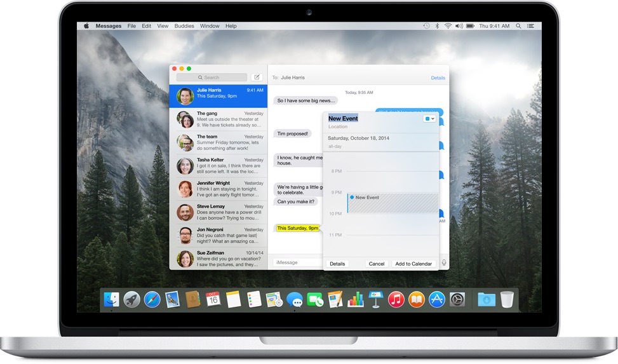Viewport: 618px width, 364px height.
Task: Open the File menu
Action: [x=131, y=25]
